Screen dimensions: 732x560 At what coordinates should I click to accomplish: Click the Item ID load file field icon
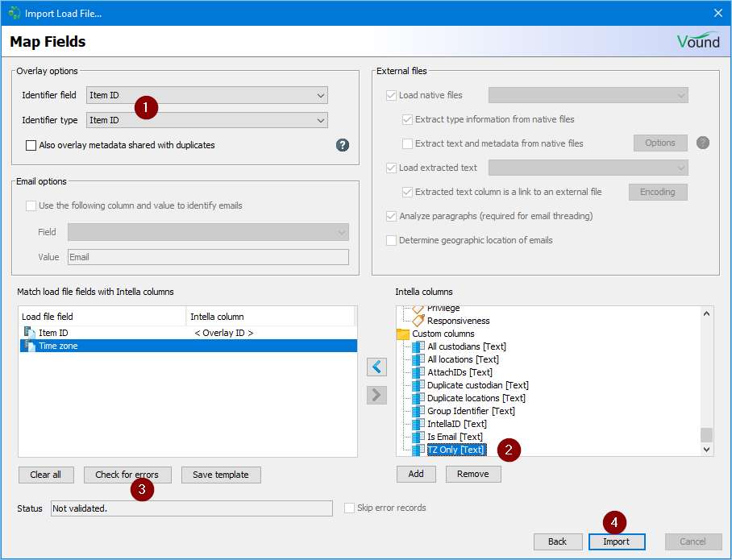(x=29, y=333)
